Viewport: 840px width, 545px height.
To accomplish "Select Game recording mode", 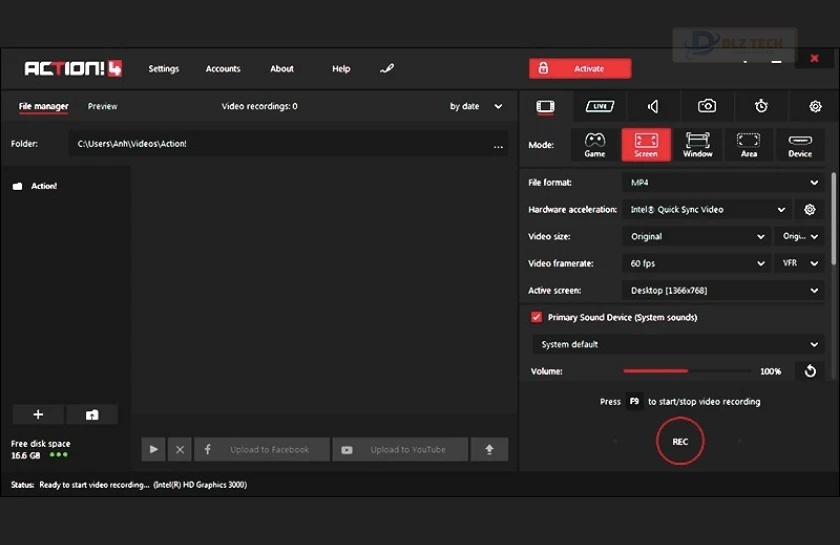I will 595,145.
